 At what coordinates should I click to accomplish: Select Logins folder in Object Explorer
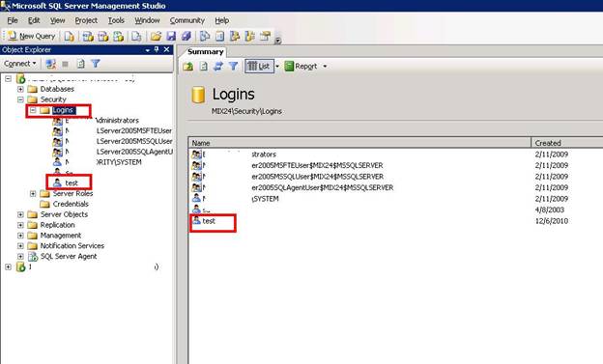64,110
